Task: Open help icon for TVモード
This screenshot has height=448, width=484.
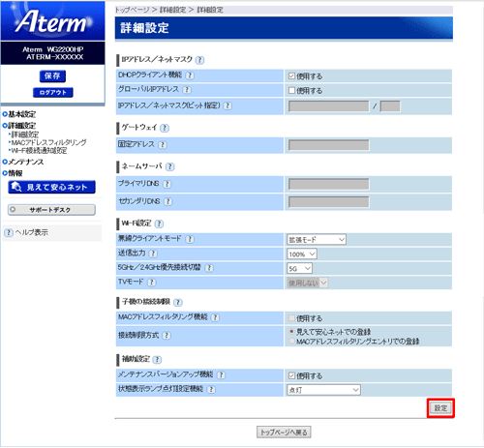Action: point(151,283)
